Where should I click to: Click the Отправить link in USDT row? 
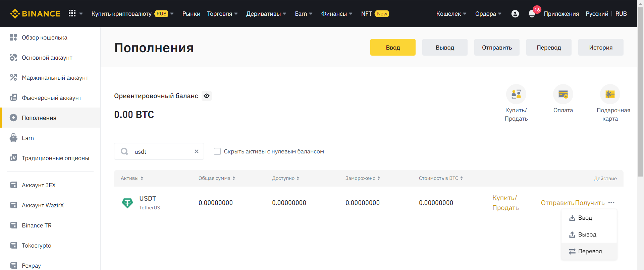558,203
